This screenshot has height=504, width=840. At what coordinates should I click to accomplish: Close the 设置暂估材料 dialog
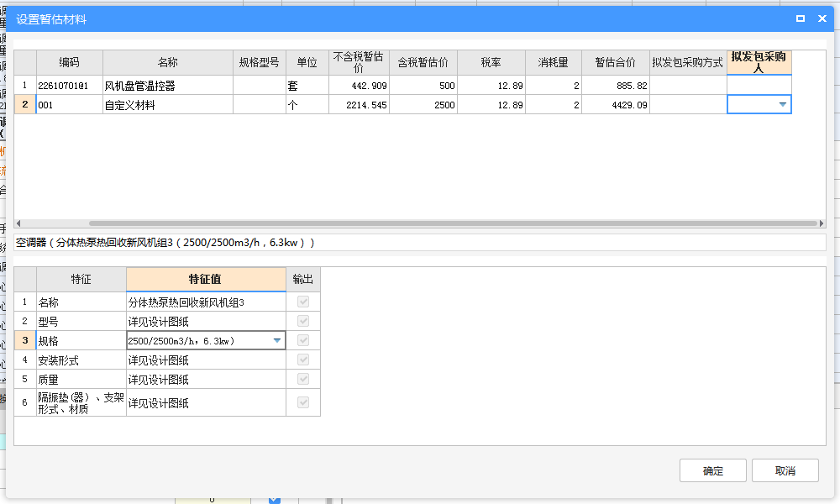tap(822, 18)
